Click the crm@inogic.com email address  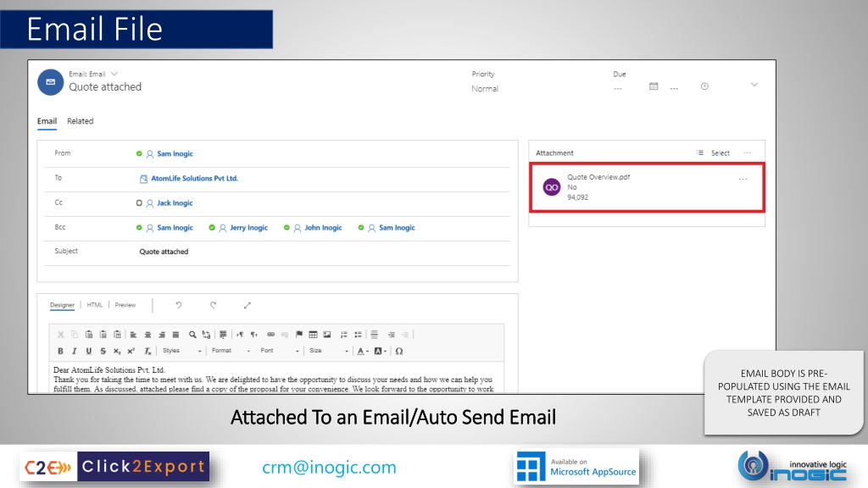point(330,467)
